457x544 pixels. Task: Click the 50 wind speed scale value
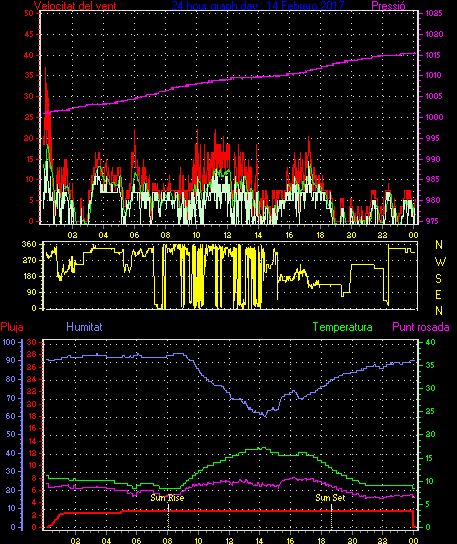tap(29, 13)
